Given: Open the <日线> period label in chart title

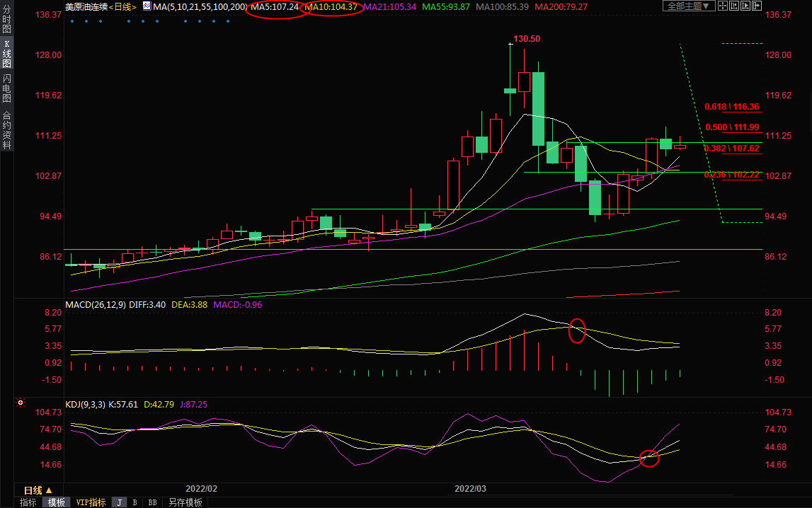Looking at the screenshot, I should pyautogui.click(x=124, y=6).
